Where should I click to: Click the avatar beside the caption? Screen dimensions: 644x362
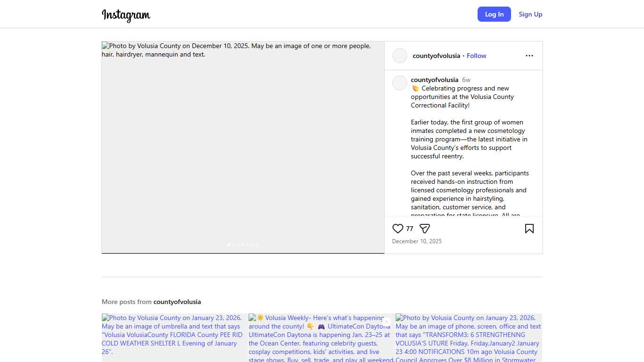[400, 83]
